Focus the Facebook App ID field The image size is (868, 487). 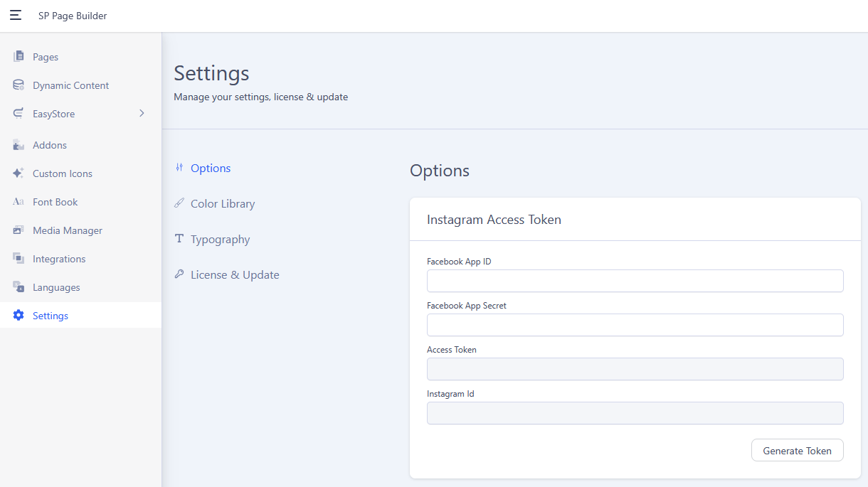pyautogui.click(x=635, y=281)
